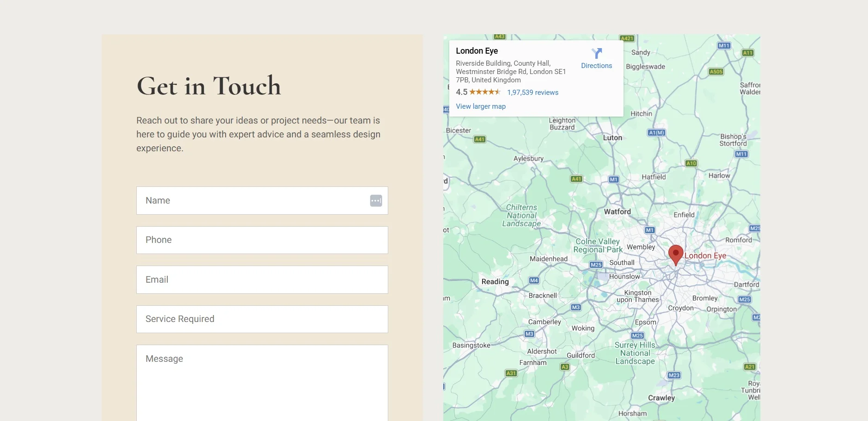Click the Aldershot label on the map
Image resolution: width=868 pixels, height=421 pixels.
(542, 352)
